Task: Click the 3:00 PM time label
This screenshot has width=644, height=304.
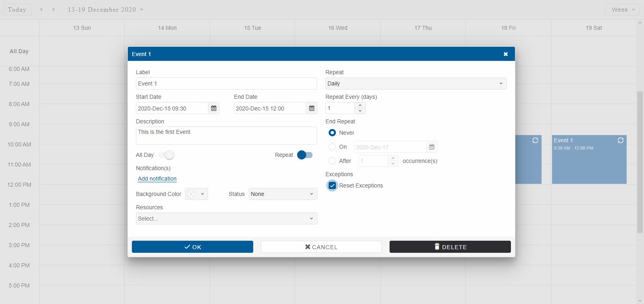Action: coord(19,245)
